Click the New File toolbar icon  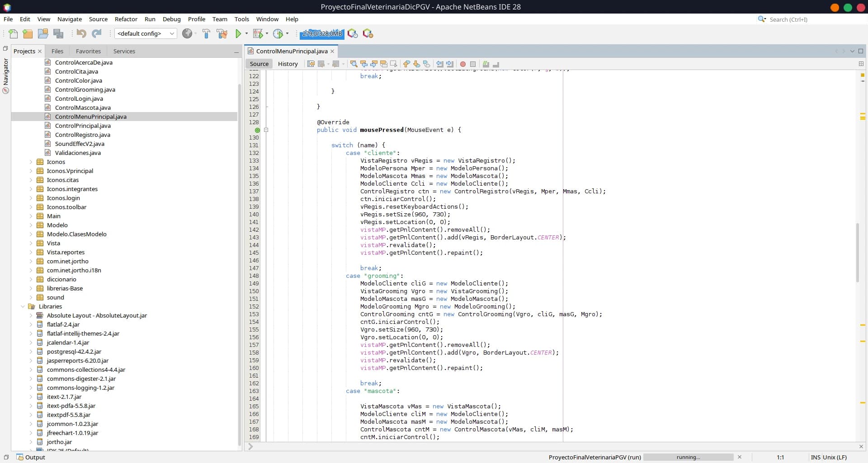[13, 34]
